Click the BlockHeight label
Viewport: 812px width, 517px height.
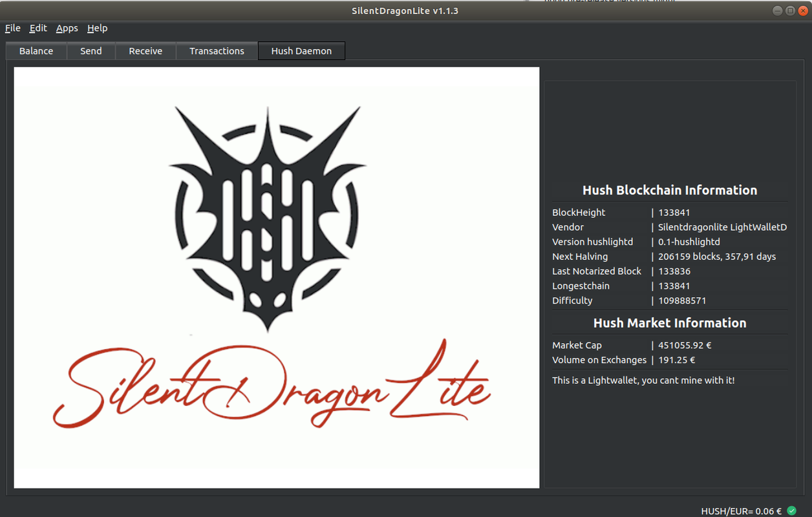pyautogui.click(x=579, y=213)
